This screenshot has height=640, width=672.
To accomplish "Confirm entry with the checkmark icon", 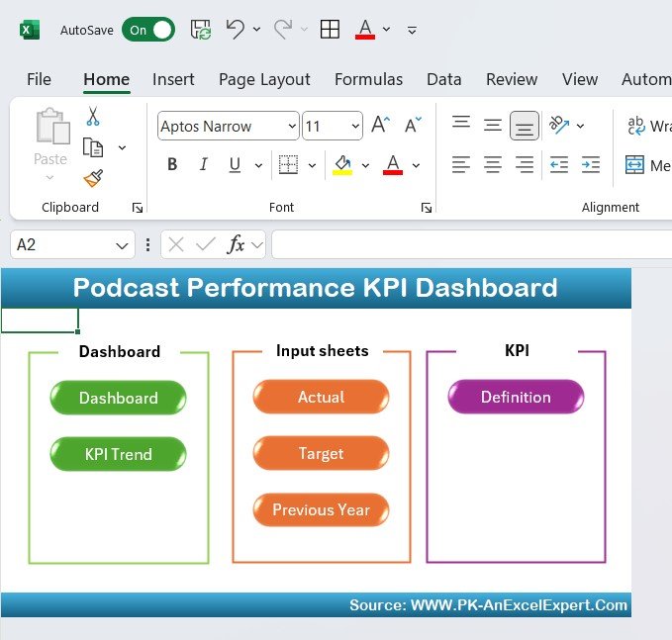I will [205, 245].
